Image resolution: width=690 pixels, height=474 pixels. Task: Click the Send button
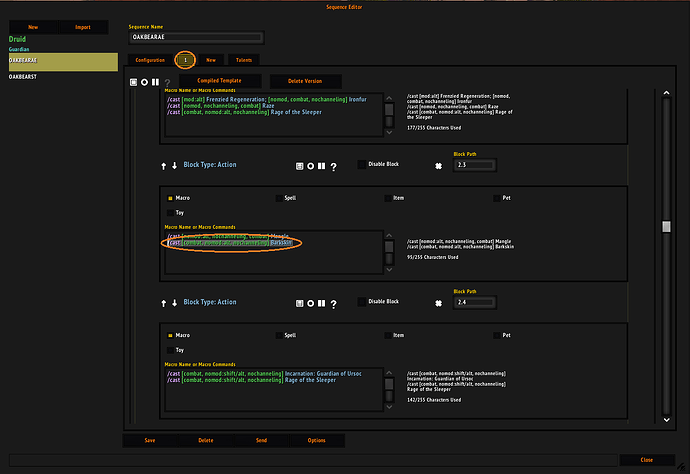click(x=261, y=441)
